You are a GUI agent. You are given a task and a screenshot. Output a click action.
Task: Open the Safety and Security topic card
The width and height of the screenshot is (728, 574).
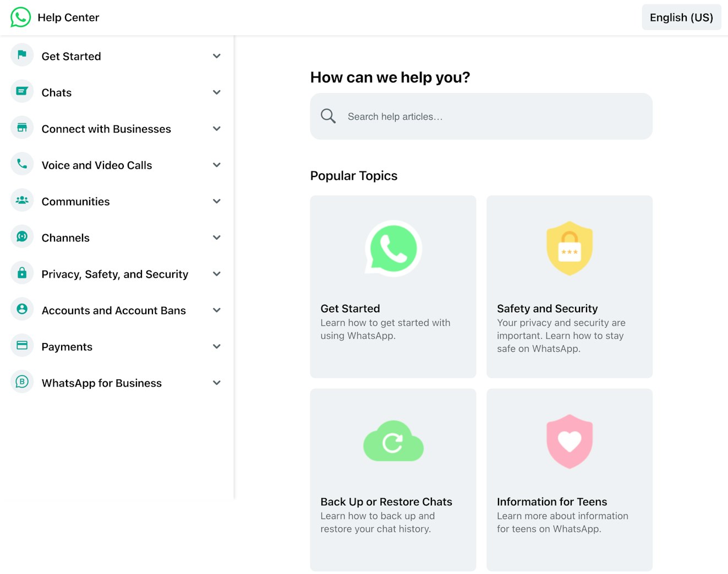pos(569,286)
